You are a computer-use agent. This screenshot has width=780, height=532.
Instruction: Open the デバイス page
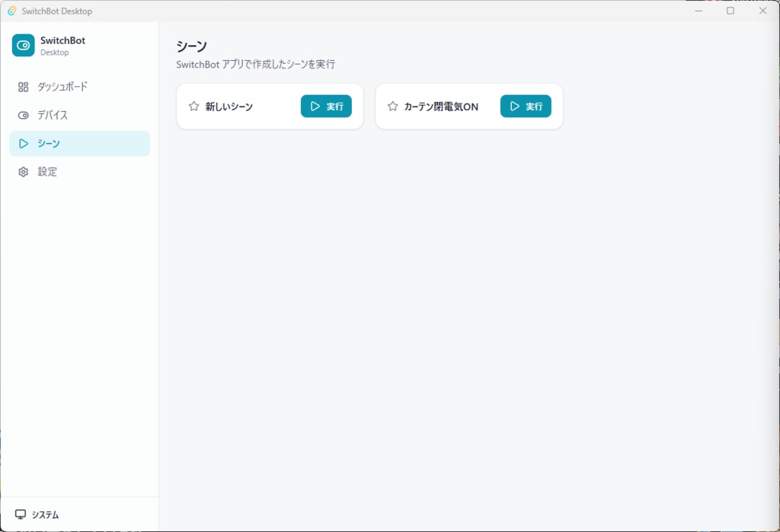[x=79, y=116]
